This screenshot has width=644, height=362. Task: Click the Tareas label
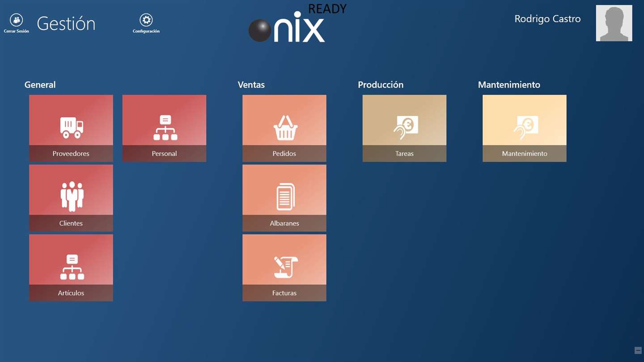click(404, 153)
